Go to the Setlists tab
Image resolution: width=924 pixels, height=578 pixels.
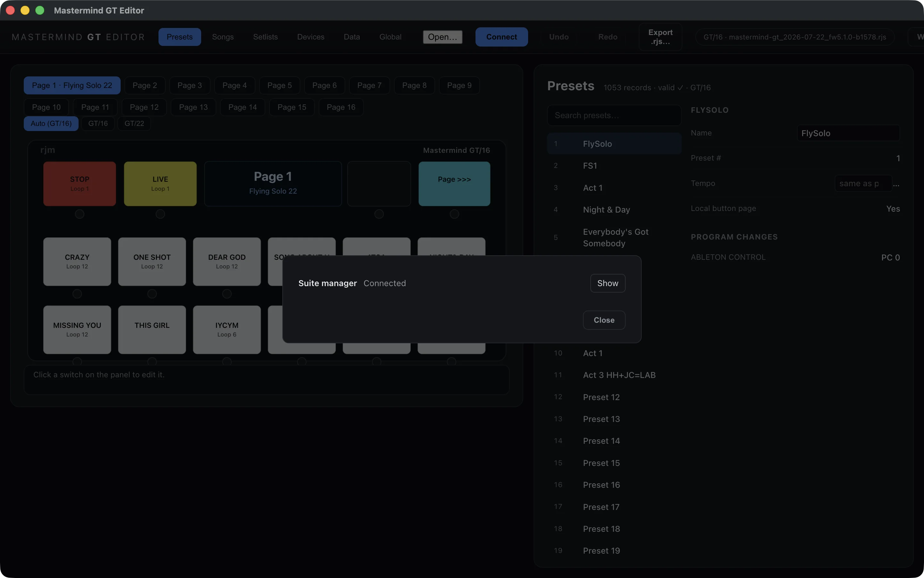pos(265,37)
